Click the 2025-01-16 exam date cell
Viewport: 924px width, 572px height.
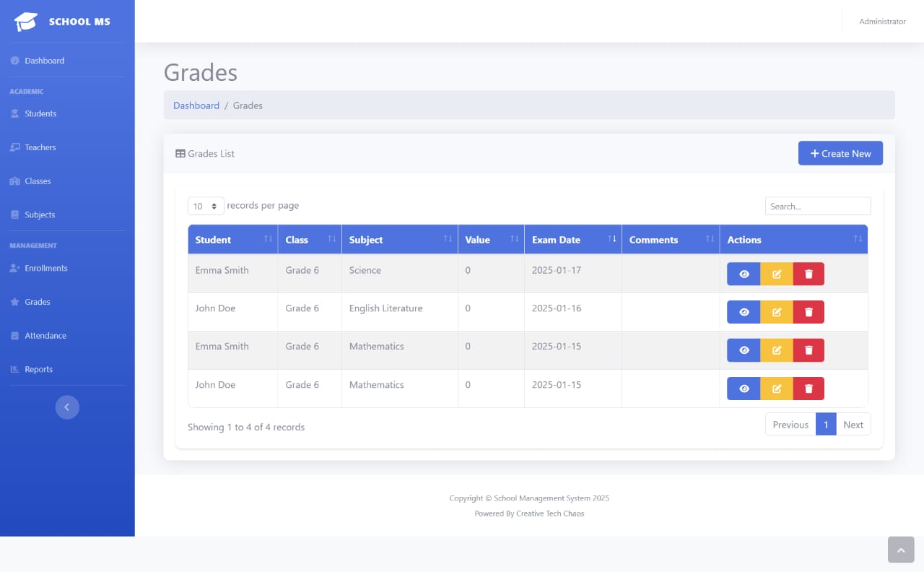click(573, 312)
